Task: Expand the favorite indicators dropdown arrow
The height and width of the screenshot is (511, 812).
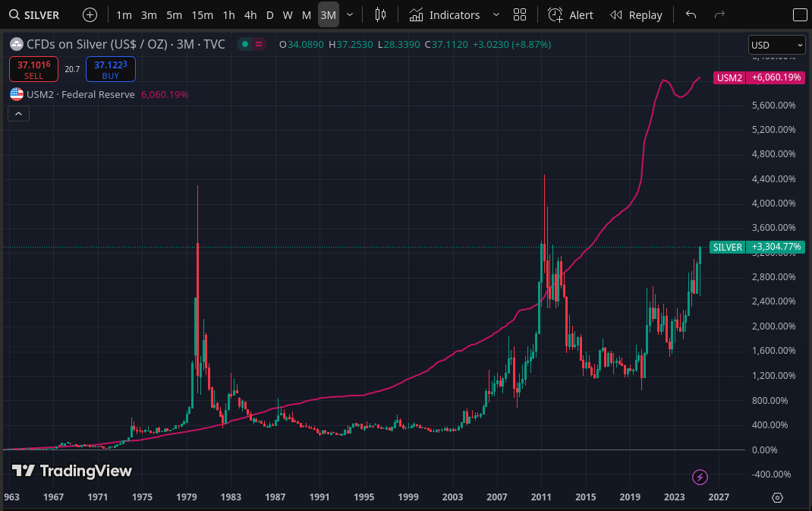Action: tap(496, 15)
